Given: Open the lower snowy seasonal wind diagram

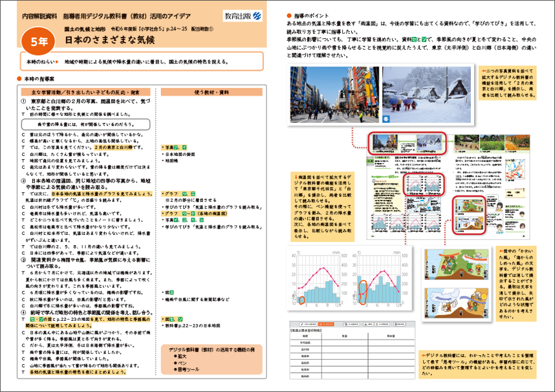Looking at the screenshot, I should [457, 303].
